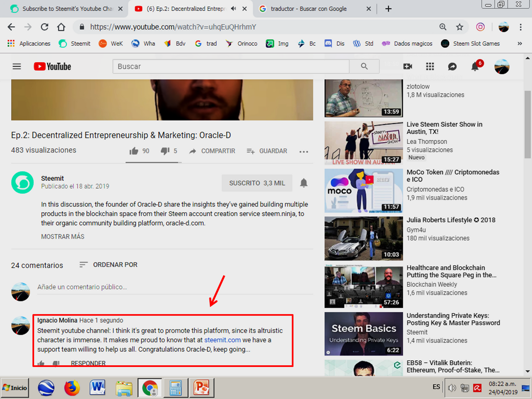Focus the Buscar search field
This screenshot has width=532, height=399.
[231, 66]
